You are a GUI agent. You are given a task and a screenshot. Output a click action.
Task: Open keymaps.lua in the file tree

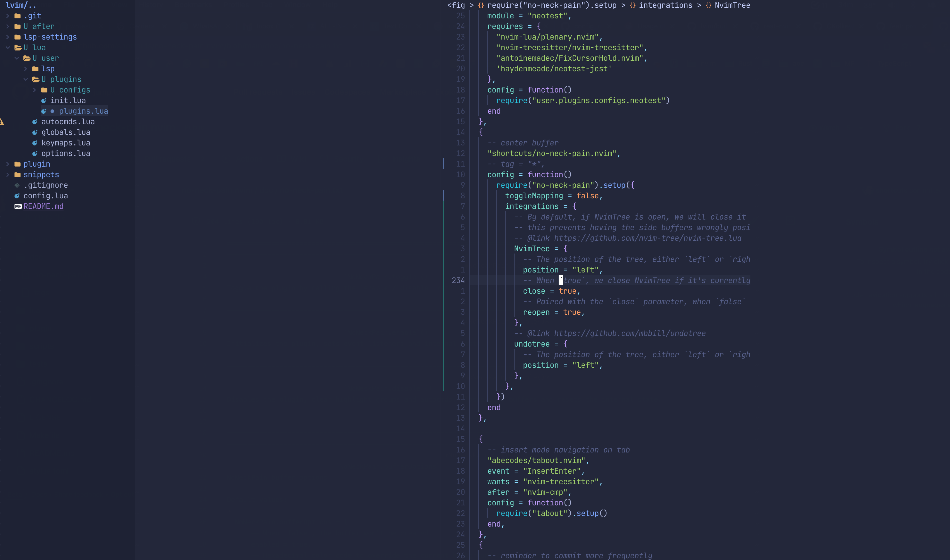(66, 143)
